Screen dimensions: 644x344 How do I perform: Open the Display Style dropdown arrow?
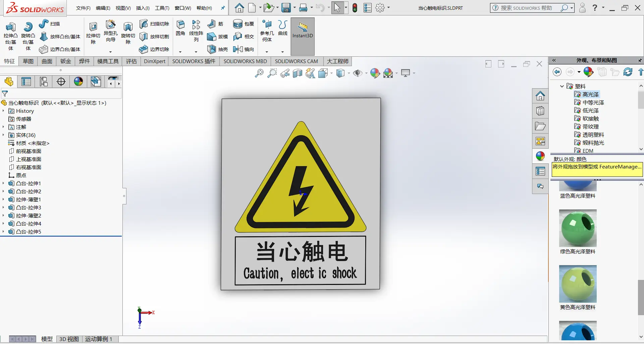pyautogui.click(x=349, y=73)
